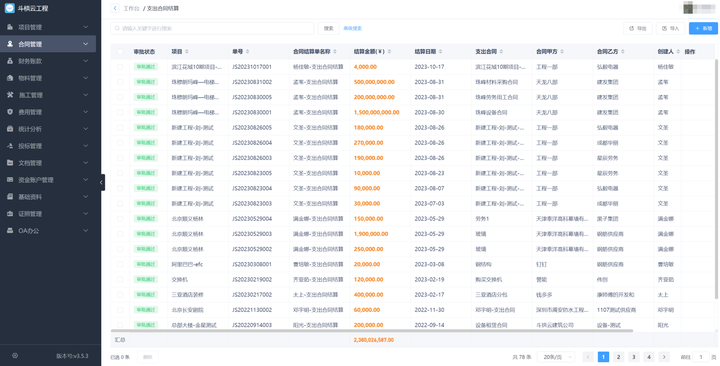Click the back arrow icon before 工作台
Screen dimensions: 720x366
(115, 8)
